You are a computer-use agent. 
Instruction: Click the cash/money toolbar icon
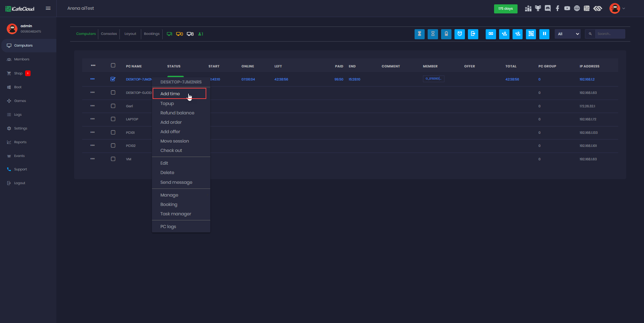coord(491,34)
